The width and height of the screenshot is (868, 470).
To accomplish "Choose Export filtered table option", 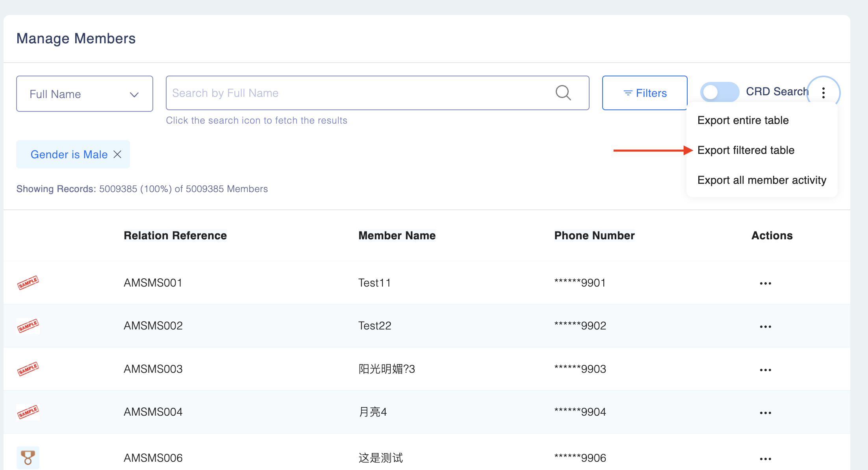I will 746,150.
